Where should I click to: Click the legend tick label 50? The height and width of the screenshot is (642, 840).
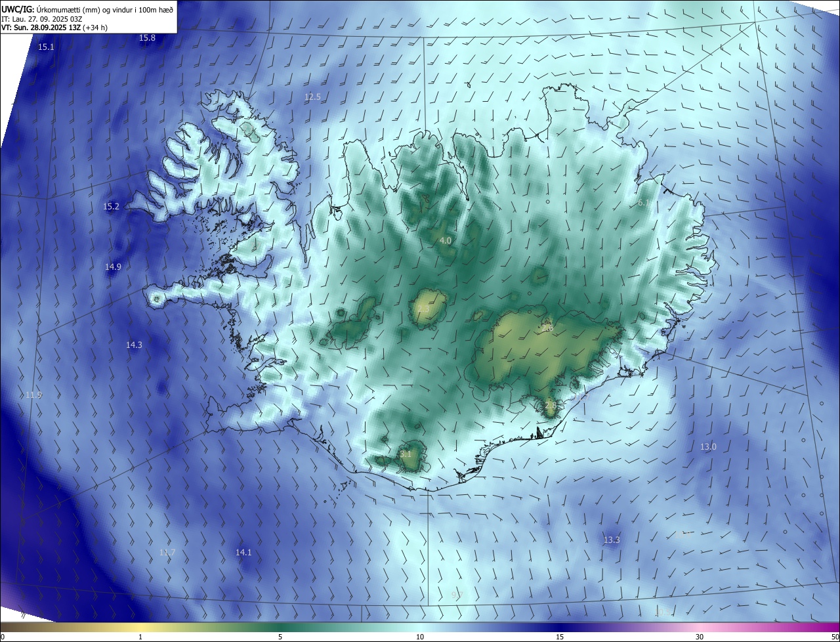[x=835, y=637]
